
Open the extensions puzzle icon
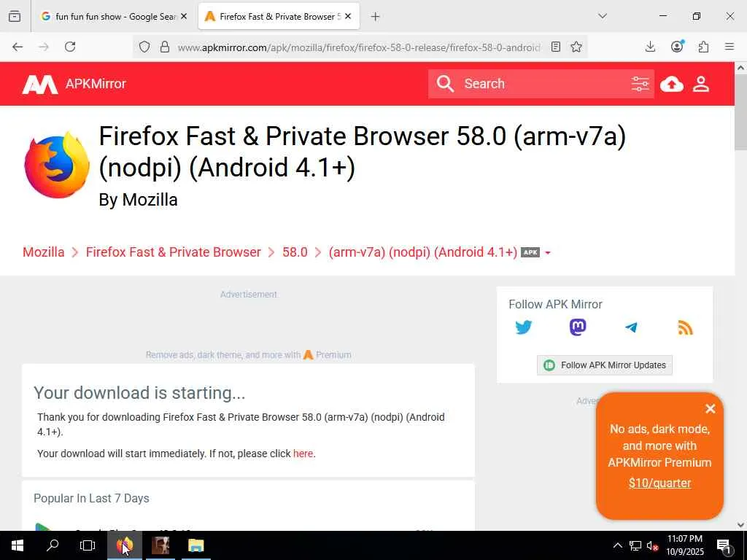click(704, 47)
